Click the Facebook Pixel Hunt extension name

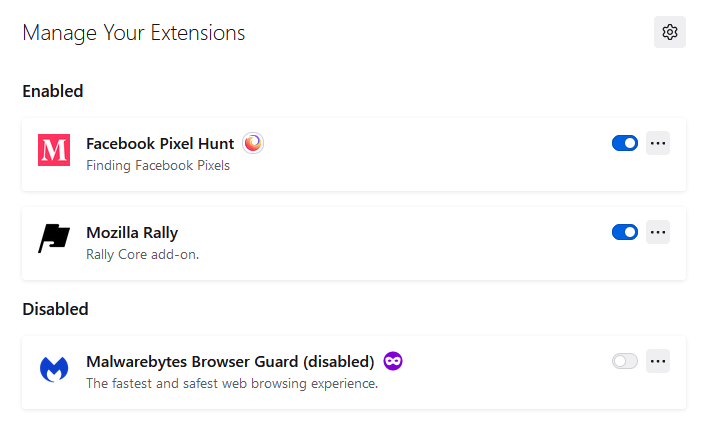tap(160, 144)
